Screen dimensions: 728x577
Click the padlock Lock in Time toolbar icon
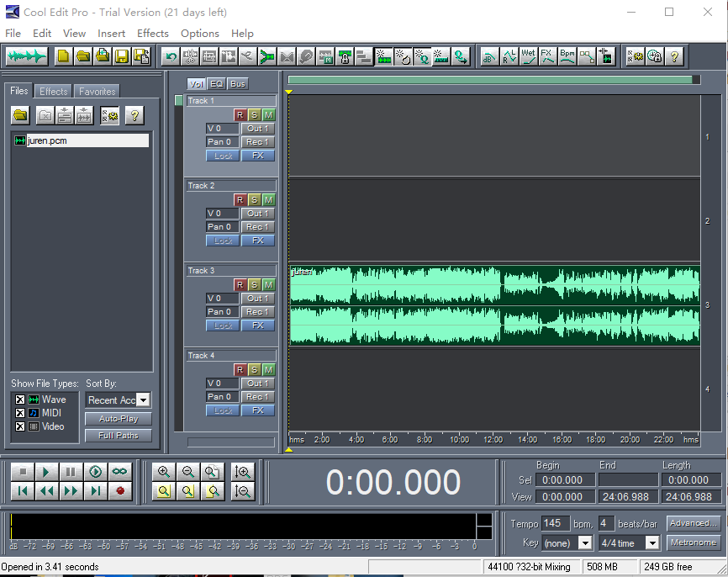[x=345, y=56]
